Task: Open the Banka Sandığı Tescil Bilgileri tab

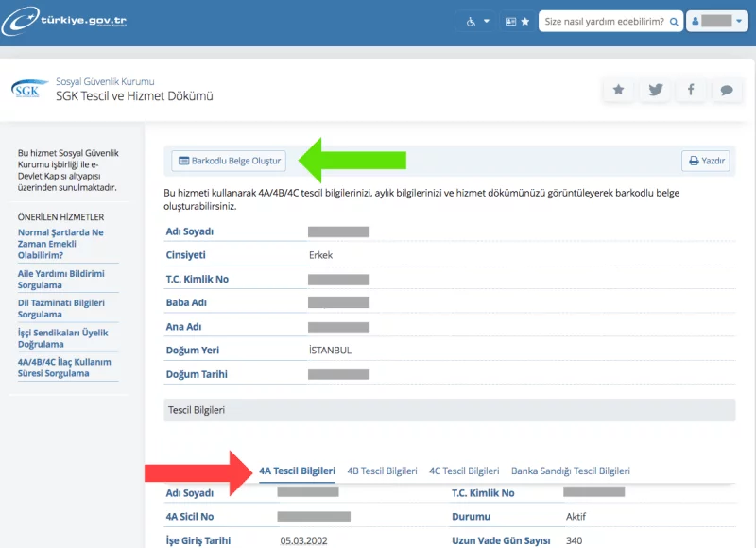Action: pos(571,471)
